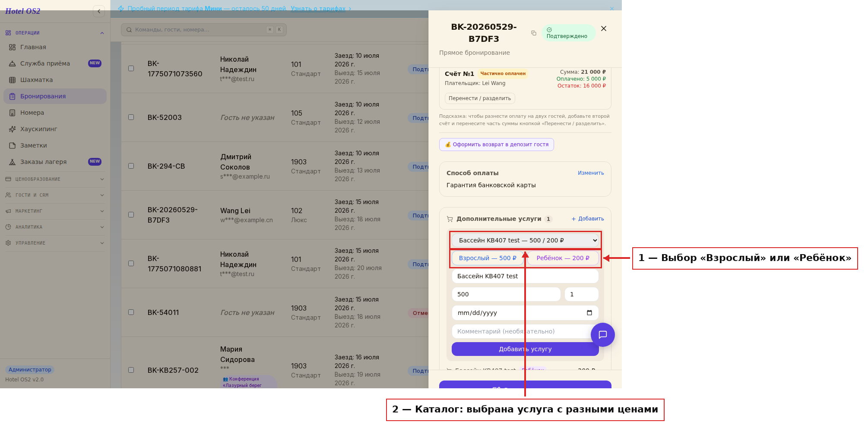The width and height of the screenshot is (868, 431).
Task: Close the booking details panel
Action: [604, 28]
